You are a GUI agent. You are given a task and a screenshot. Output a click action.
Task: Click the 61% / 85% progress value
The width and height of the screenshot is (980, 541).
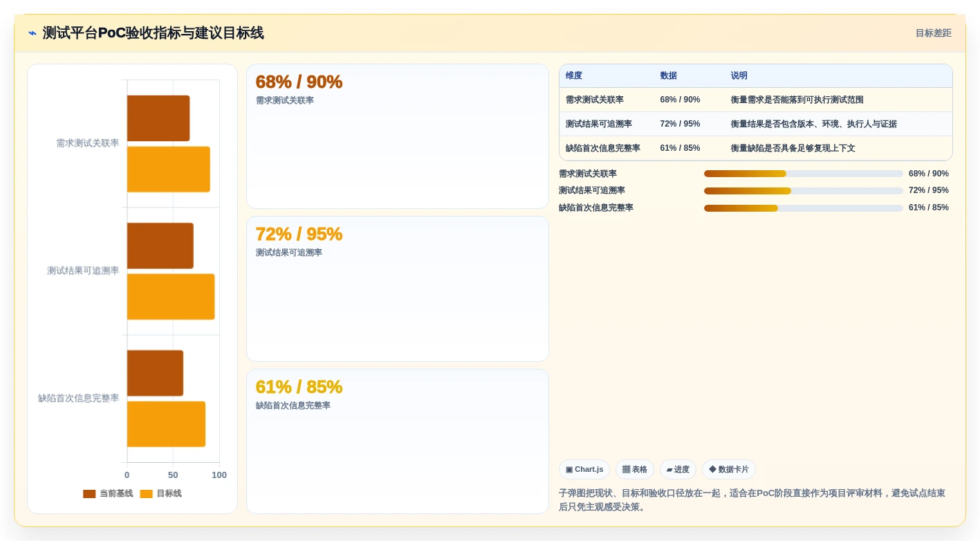[929, 208]
